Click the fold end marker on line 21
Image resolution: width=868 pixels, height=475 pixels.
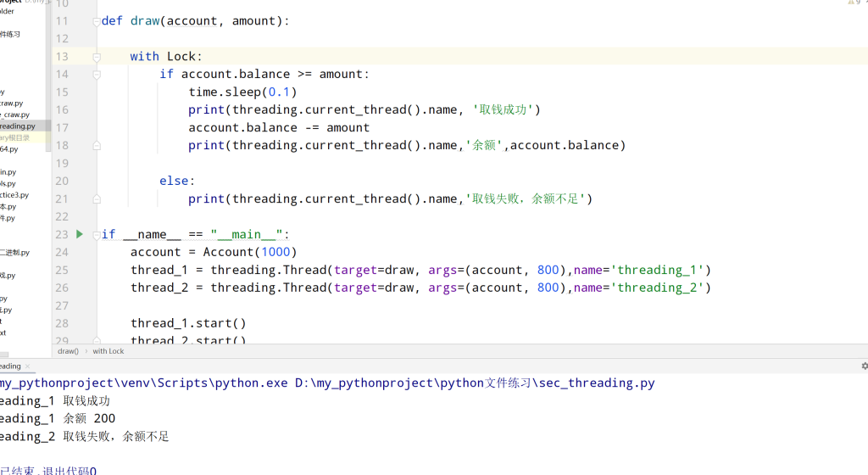coord(97,199)
